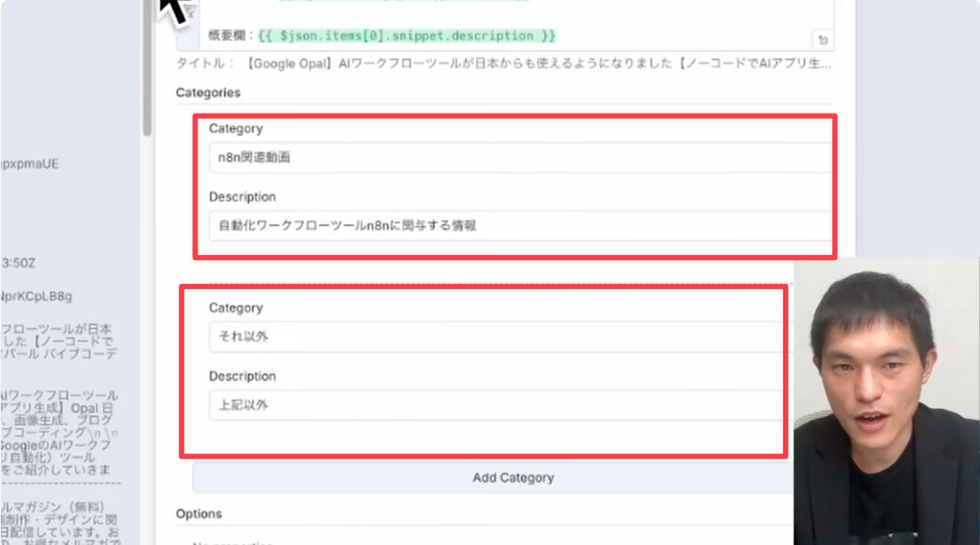This screenshot has width=980, height=545.
Task: Click the Add Category button
Action: coord(513,478)
